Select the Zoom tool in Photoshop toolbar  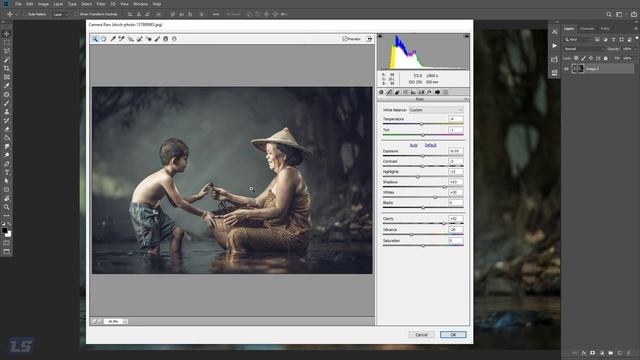[7, 207]
